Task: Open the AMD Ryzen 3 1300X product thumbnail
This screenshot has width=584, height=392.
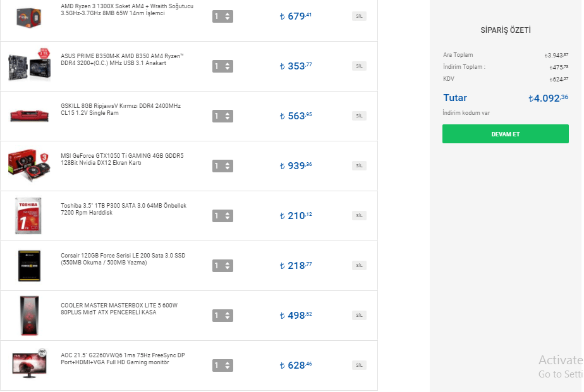Action: pyautogui.click(x=28, y=18)
